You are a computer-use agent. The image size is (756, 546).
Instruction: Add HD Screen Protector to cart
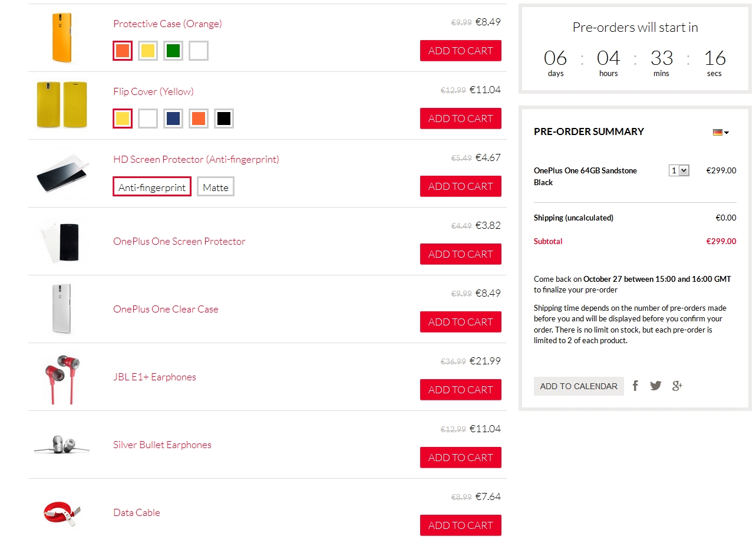461,186
